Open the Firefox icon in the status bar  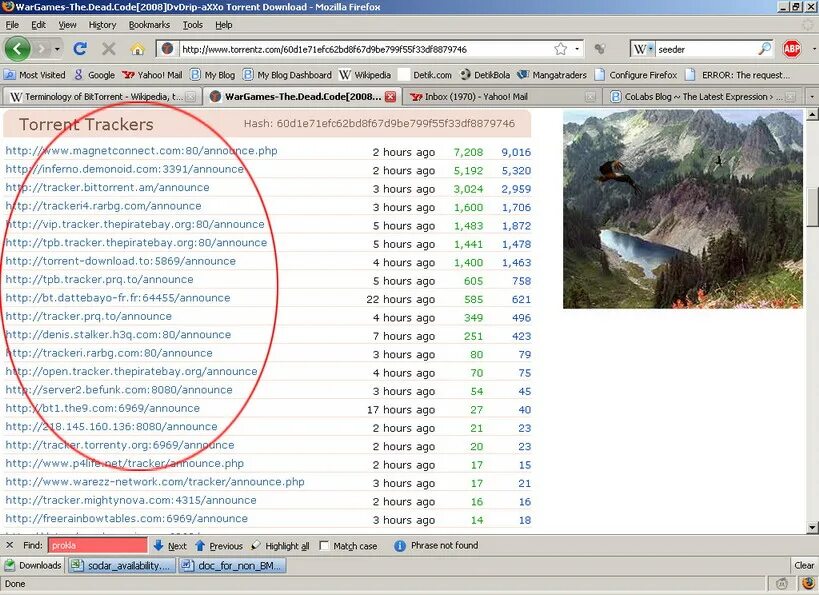pyautogui.click(x=808, y=584)
